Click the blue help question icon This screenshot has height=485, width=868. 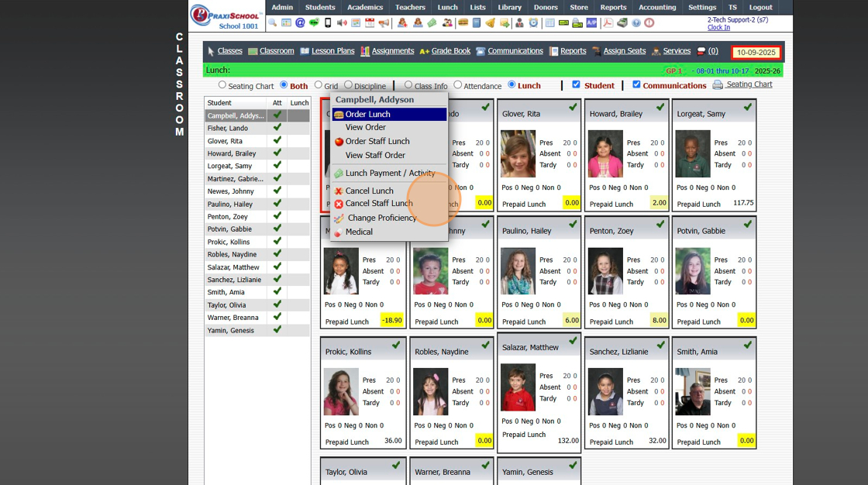tap(636, 22)
